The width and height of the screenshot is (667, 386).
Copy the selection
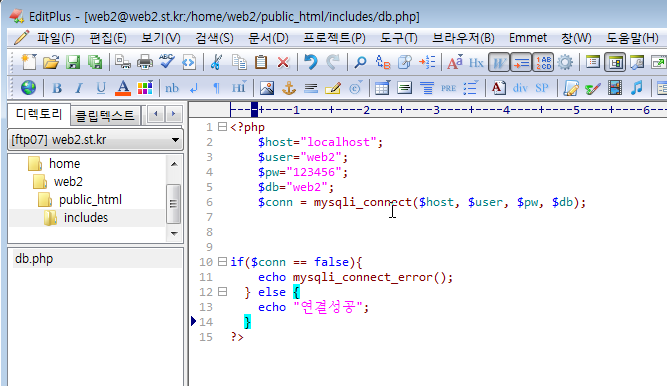(239, 63)
